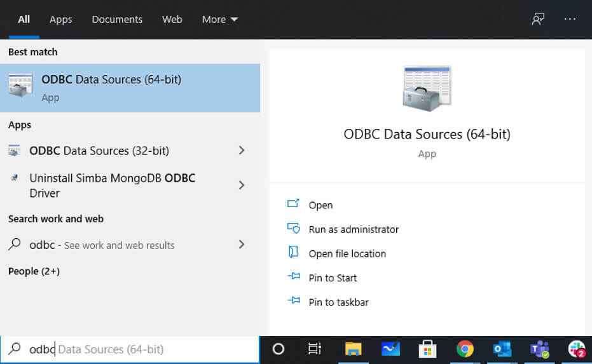Choose Run as administrator

click(354, 229)
